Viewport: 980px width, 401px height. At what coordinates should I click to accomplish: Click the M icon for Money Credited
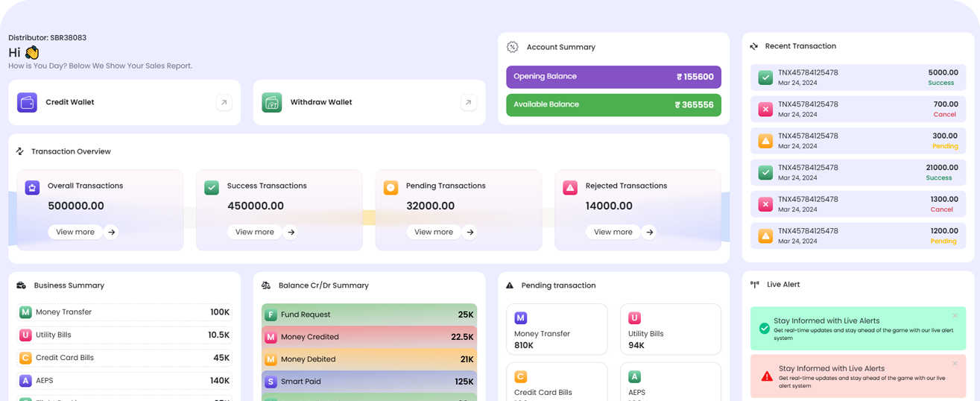271,338
